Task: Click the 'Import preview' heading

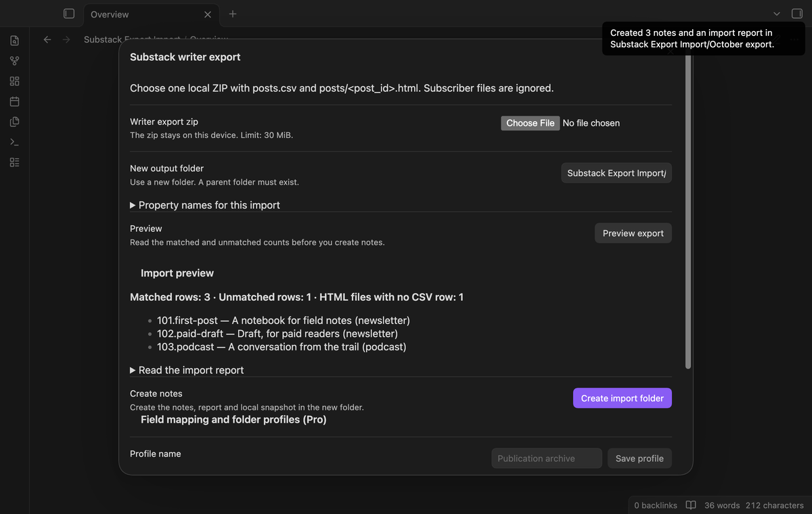Action: 177,273
